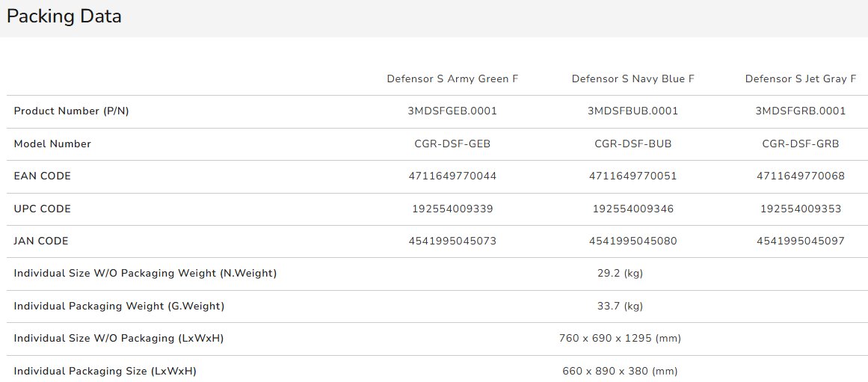Click the 660 x 890 x 380 (mm) packaging size
The height and width of the screenshot is (382, 868).
620,371
